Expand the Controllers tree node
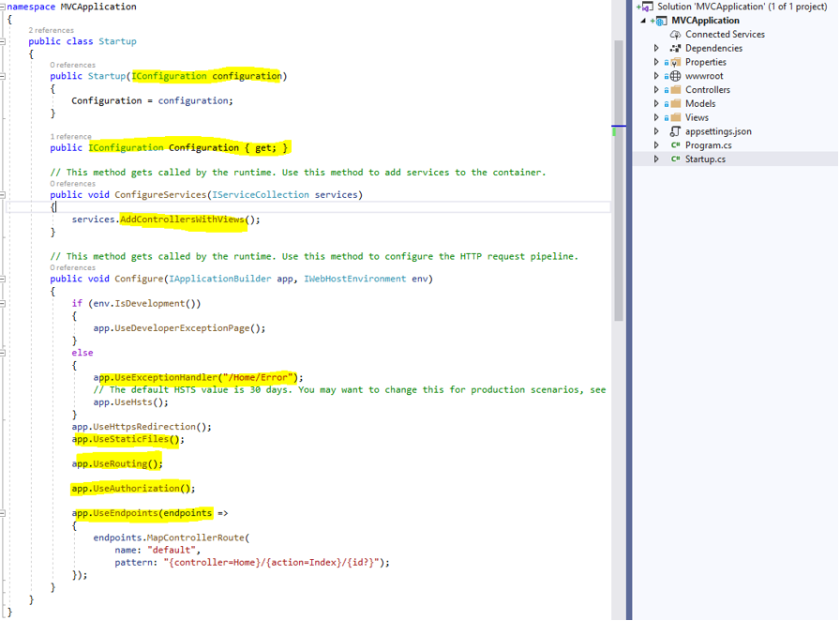This screenshot has width=840, height=621. click(656, 89)
